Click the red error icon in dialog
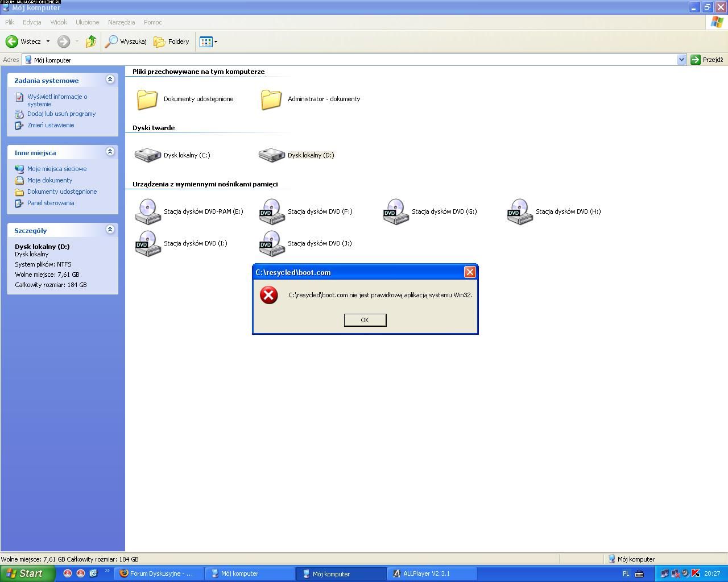Viewport: 728px width, 582px height. pos(269,295)
